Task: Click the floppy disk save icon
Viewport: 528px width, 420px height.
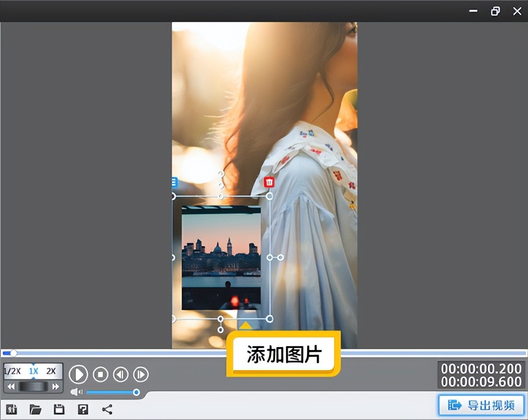Action: (59, 409)
